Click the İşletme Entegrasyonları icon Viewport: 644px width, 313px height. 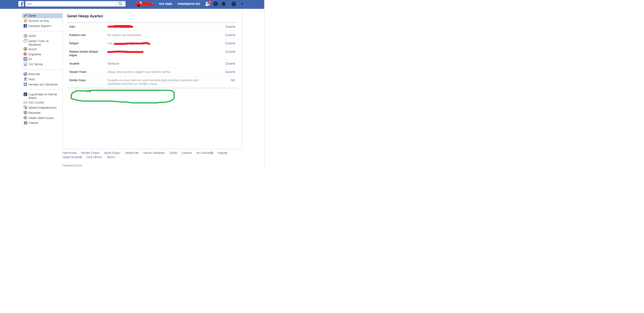click(x=25, y=108)
